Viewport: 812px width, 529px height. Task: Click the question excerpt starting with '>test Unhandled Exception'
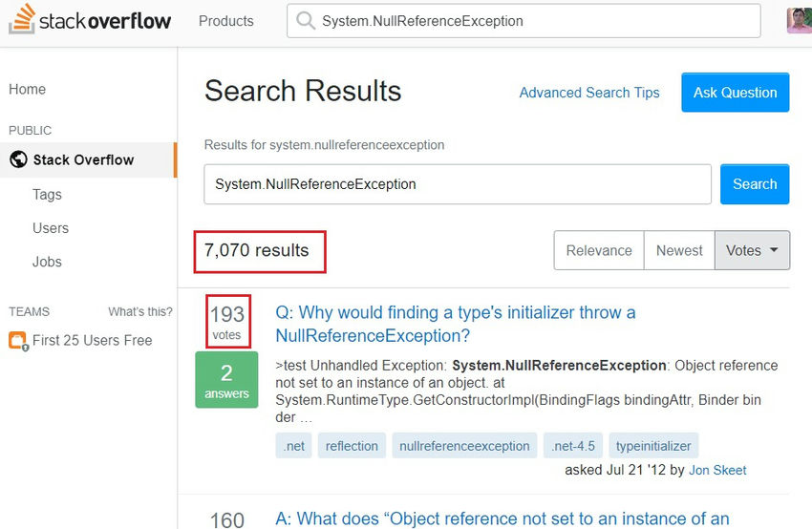point(526,391)
